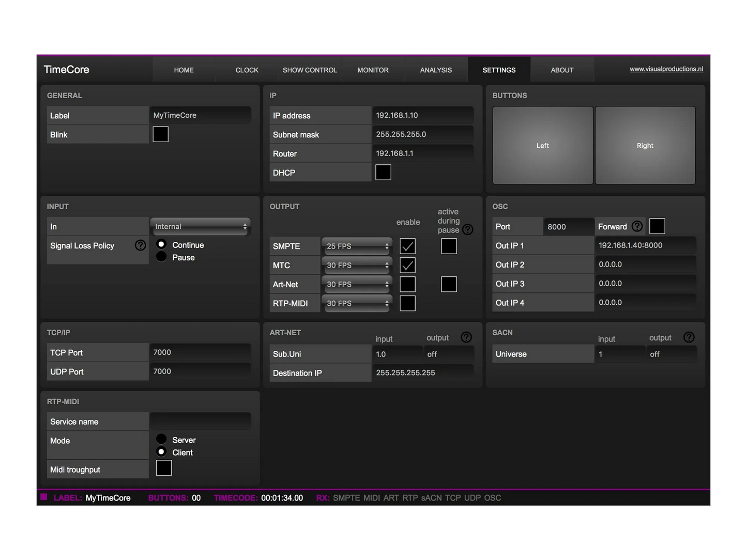Image resolution: width=747 pixels, height=560 pixels.
Task: Open the RTP-MIDI frame rate dropdown
Action: click(357, 303)
